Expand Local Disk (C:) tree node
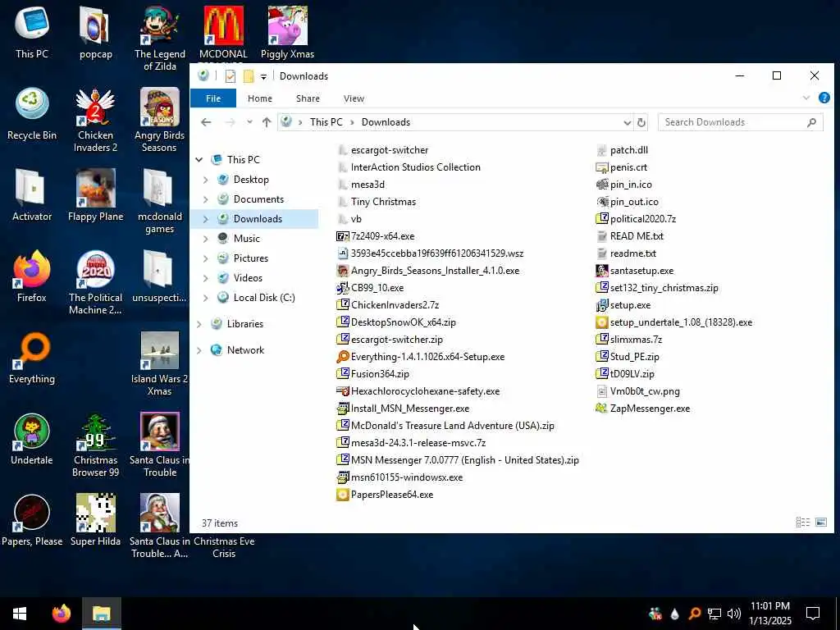 tap(206, 298)
